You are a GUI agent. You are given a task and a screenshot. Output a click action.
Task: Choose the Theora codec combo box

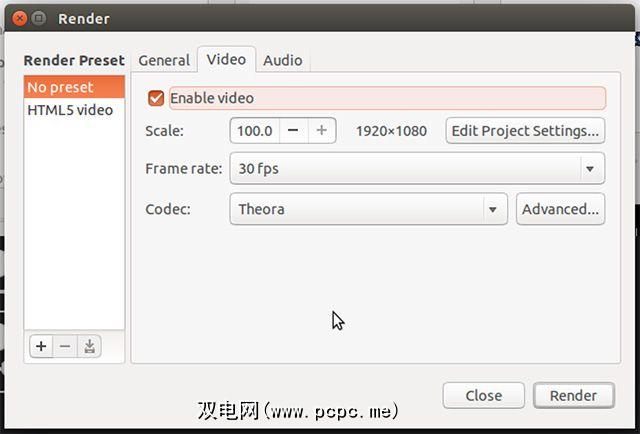(x=369, y=209)
